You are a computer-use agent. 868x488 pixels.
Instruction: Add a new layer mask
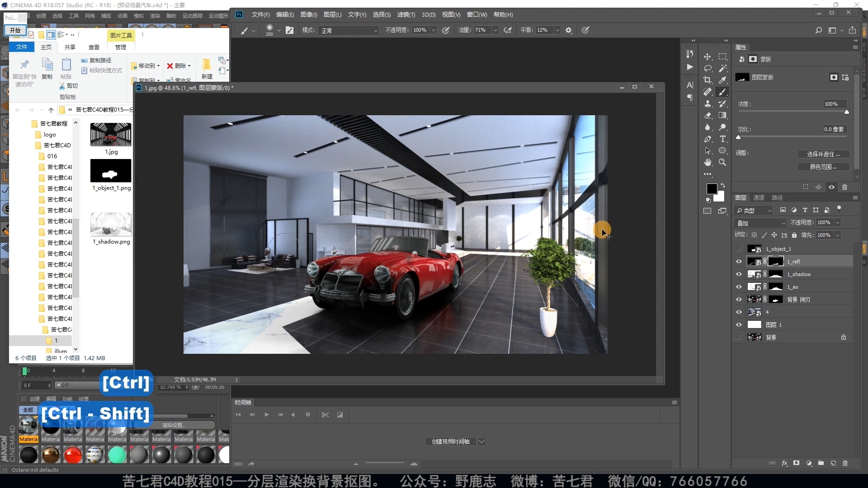pyautogui.click(x=797, y=463)
